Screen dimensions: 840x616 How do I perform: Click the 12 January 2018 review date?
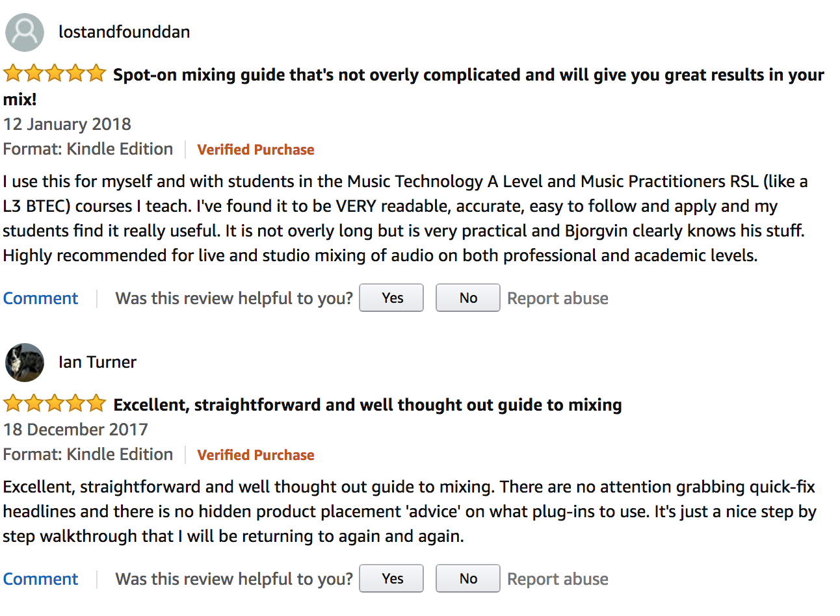coord(67,124)
